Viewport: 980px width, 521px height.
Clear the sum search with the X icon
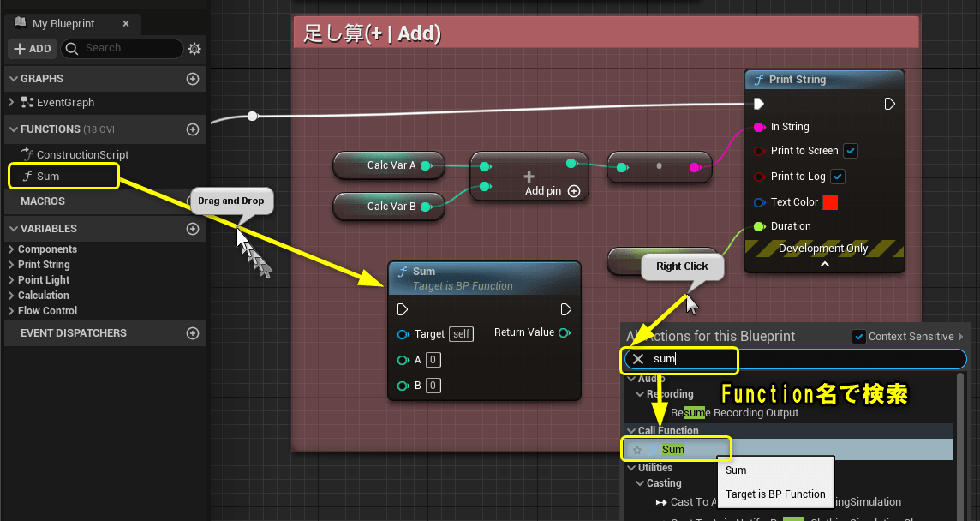pyautogui.click(x=636, y=361)
